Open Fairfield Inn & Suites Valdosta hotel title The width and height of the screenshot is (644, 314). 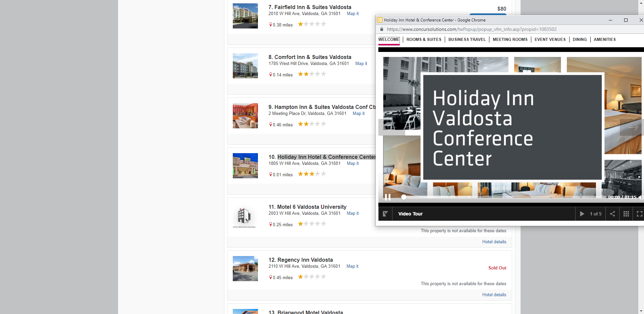tap(310, 7)
